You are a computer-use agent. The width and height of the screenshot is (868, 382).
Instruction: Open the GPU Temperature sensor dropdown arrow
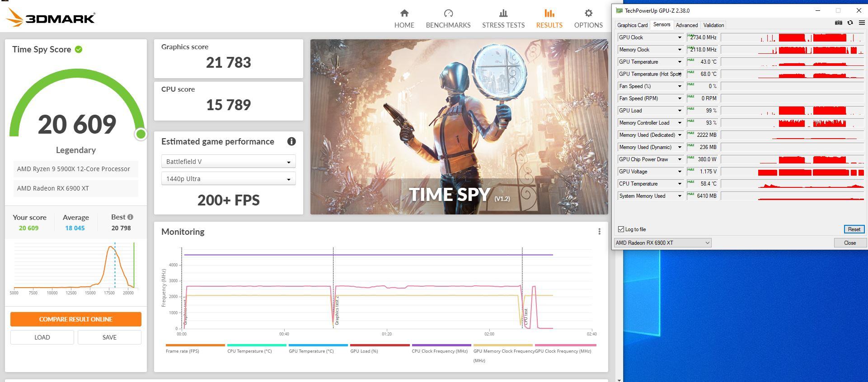pos(679,62)
